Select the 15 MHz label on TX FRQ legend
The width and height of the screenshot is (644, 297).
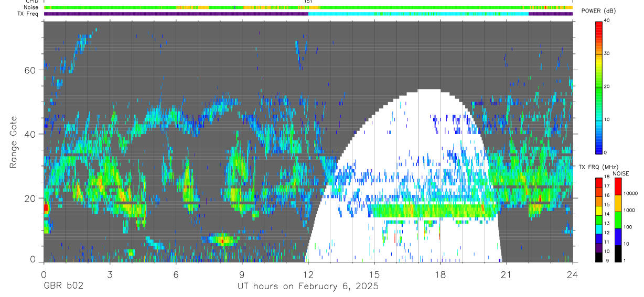(x=607, y=205)
